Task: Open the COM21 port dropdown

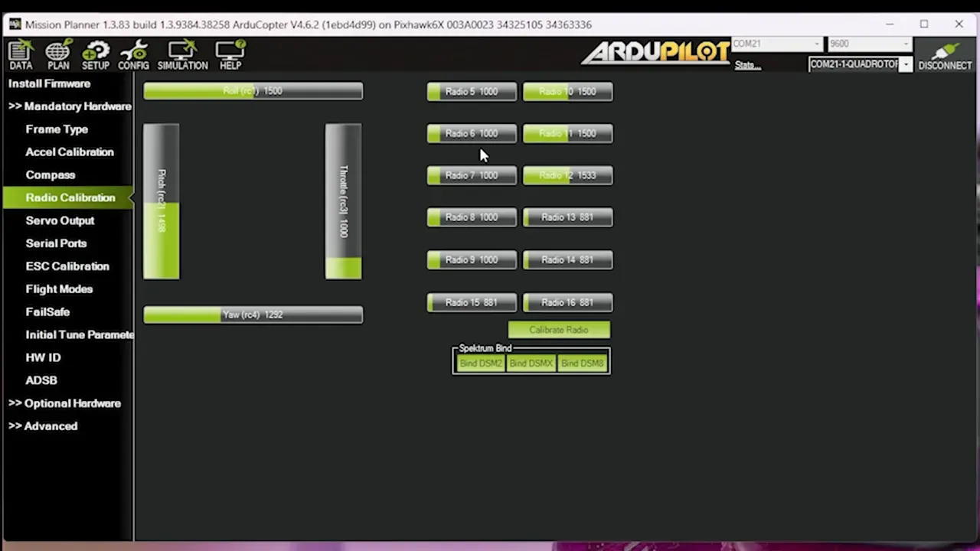Action: [777, 44]
